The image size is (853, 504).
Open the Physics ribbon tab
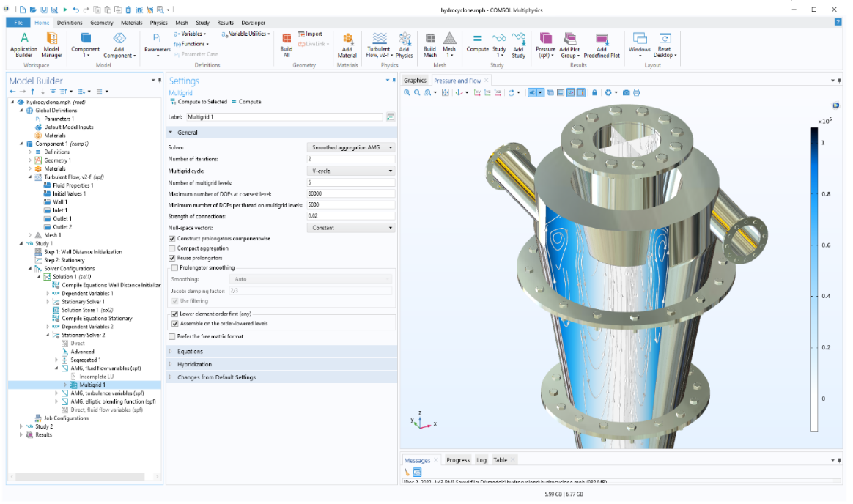click(x=159, y=23)
